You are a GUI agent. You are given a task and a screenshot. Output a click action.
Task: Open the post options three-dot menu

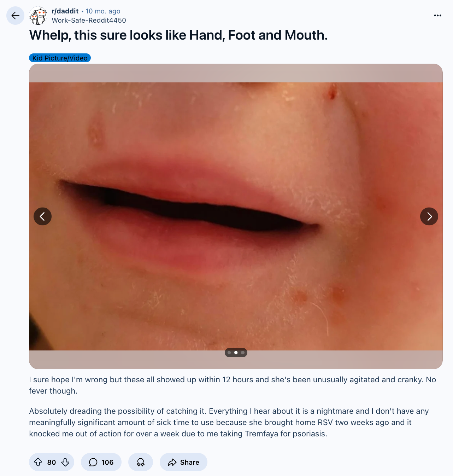(437, 16)
